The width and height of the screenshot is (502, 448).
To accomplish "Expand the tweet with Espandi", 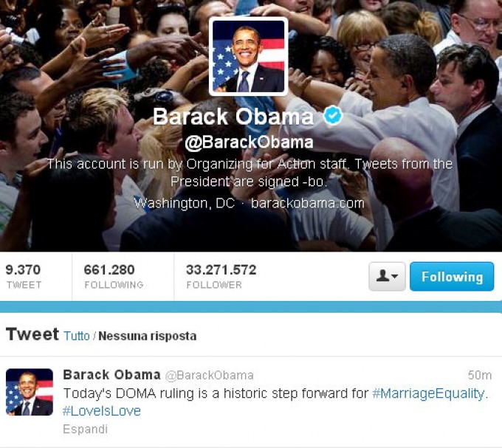I will 85,429.
